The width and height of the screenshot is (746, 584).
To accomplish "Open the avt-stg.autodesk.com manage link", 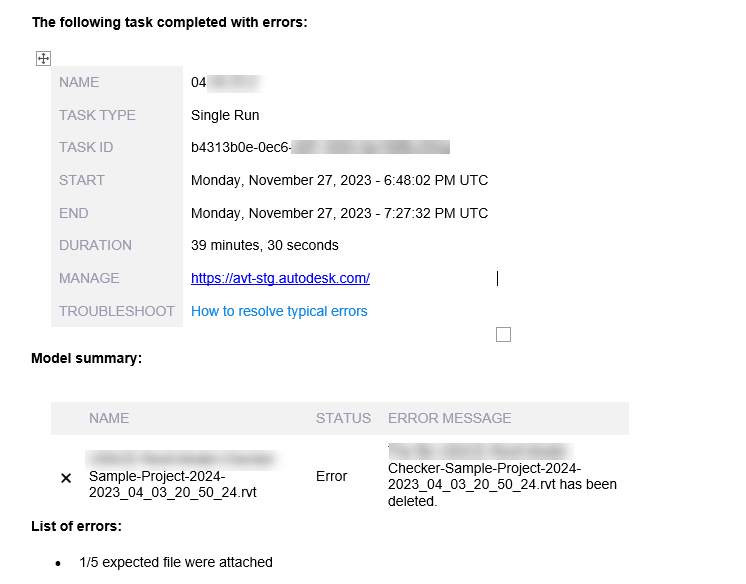I will 280,278.
